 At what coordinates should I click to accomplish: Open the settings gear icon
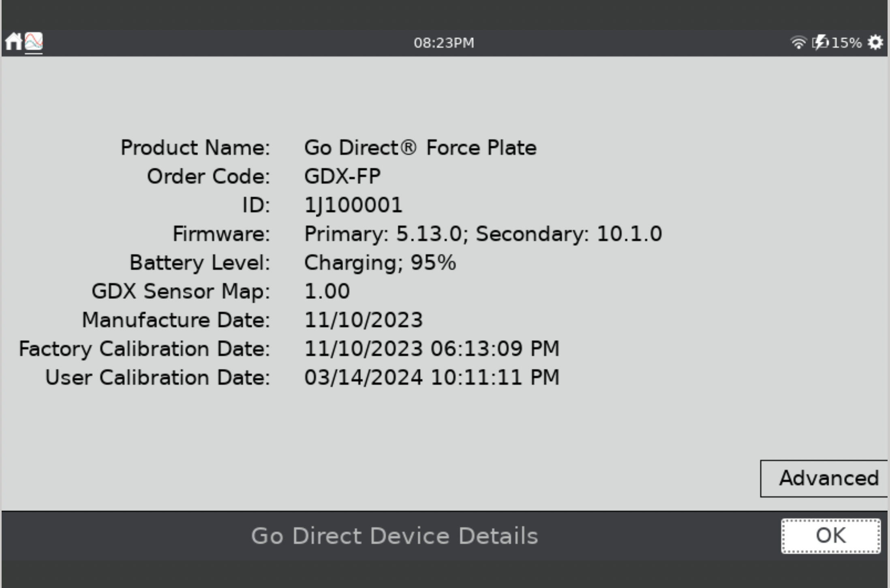875,43
